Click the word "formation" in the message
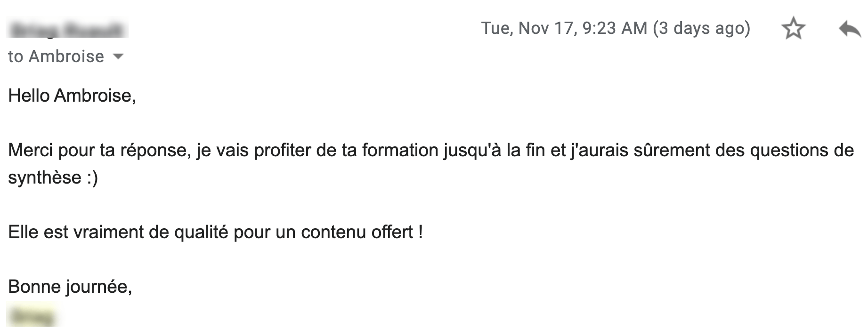This screenshot has width=868, height=329. pos(400,151)
